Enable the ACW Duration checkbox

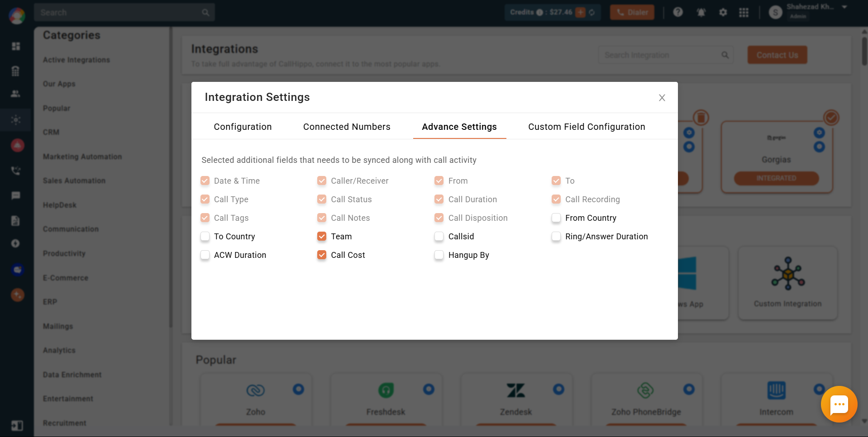[x=205, y=255]
